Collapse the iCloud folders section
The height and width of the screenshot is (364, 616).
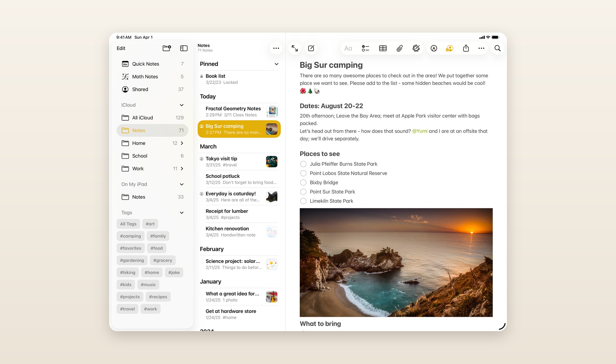click(x=182, y=105)
